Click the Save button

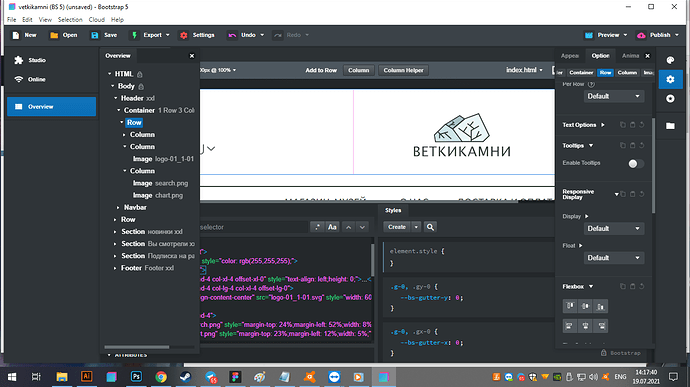[104, 35]
